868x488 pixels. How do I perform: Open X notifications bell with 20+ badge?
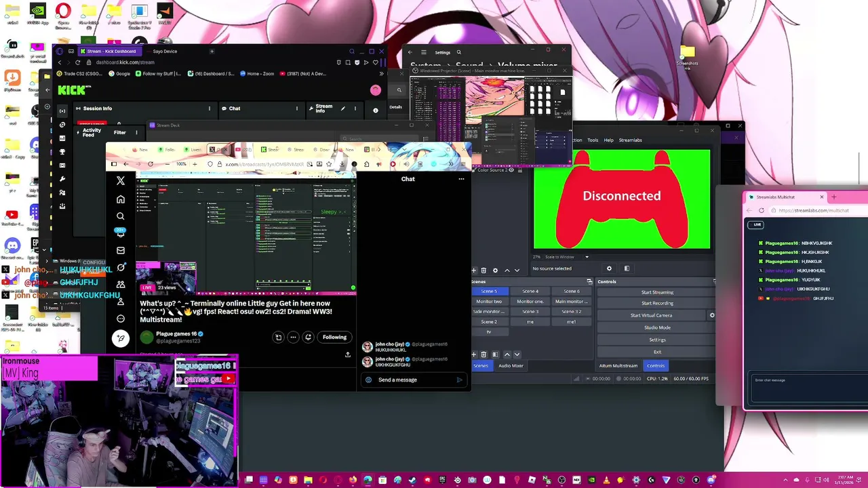coord(121,233)
